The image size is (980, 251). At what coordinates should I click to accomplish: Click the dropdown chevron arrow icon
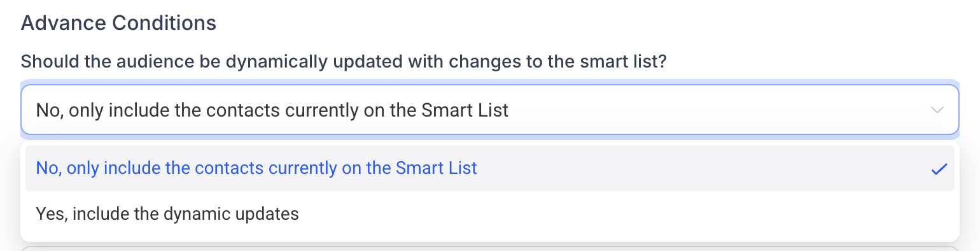(937, 110)
